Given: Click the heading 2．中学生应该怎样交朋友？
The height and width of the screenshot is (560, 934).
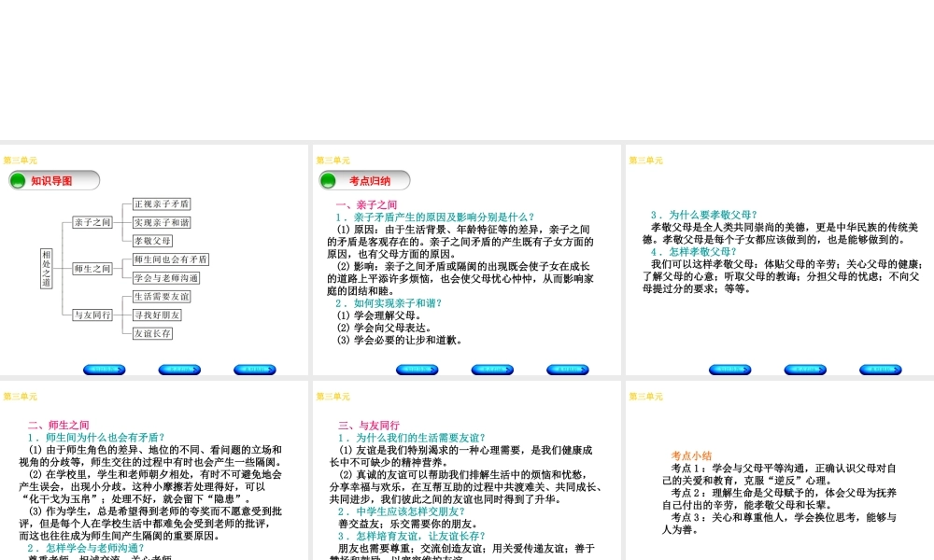Looking at the screenshot, I should click(x=402, y=511).
